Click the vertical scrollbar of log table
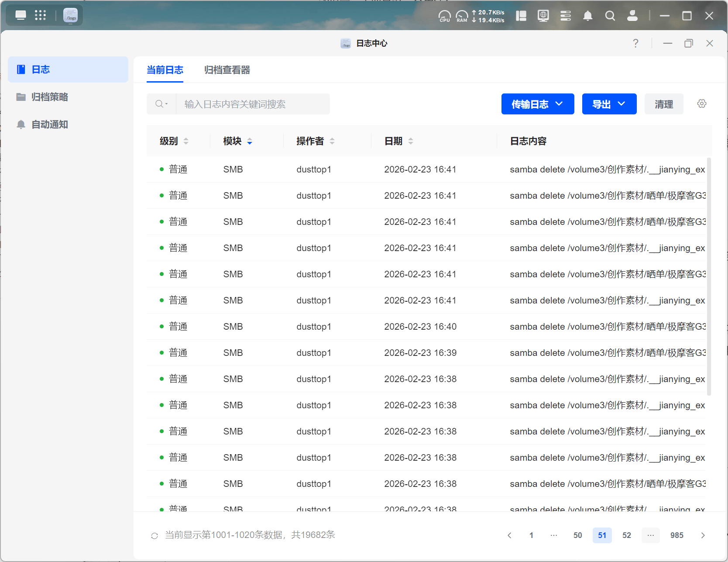Image resolution: width=728 pixels, height=562 pixels. coord(709,276)
